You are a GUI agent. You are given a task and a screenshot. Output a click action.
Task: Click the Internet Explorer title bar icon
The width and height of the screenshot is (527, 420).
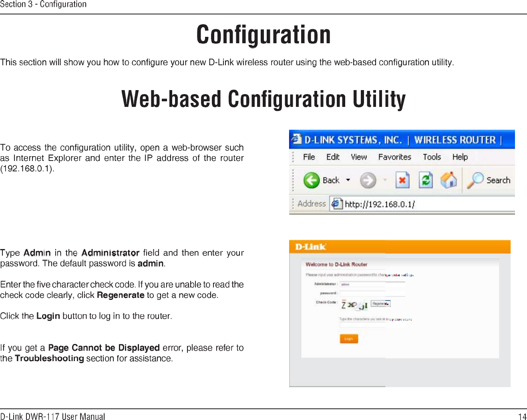[x=296, y=139]
